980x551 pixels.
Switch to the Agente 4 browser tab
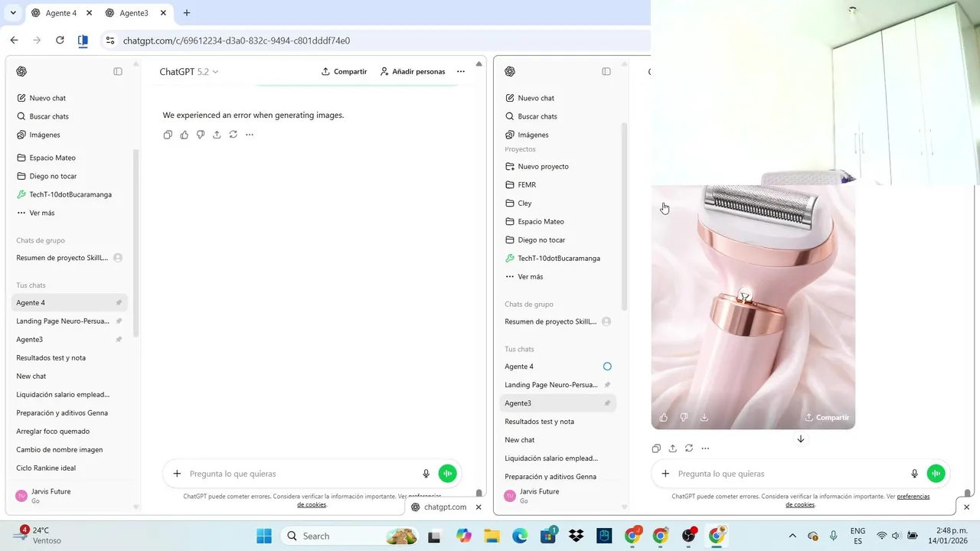pos(60,13)
